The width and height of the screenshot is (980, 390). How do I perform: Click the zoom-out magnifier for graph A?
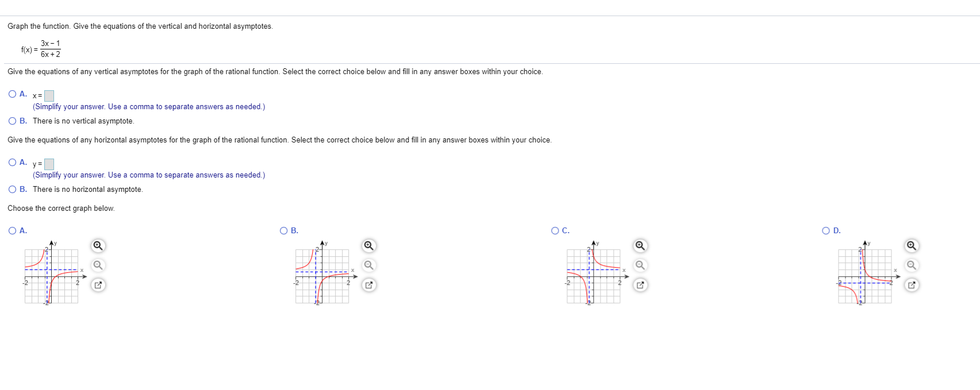97,265
